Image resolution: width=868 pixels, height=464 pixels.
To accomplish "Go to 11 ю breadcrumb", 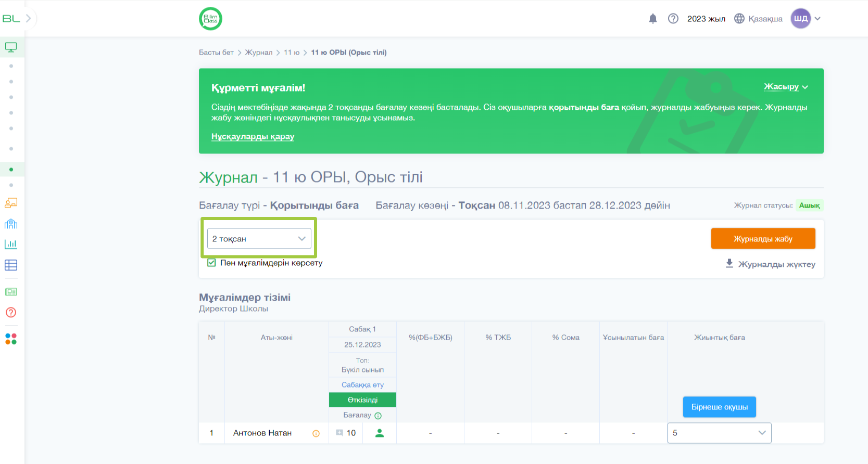I will [292, 53].
